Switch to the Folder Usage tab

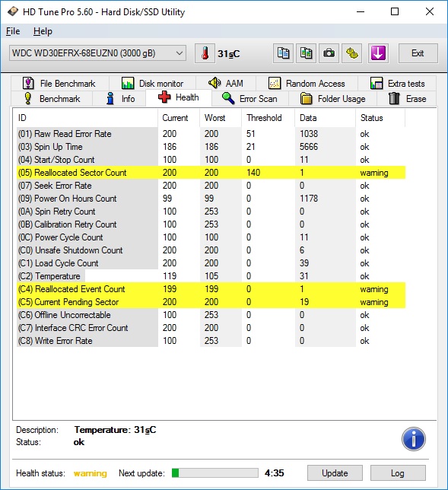(x=333, y=99)
